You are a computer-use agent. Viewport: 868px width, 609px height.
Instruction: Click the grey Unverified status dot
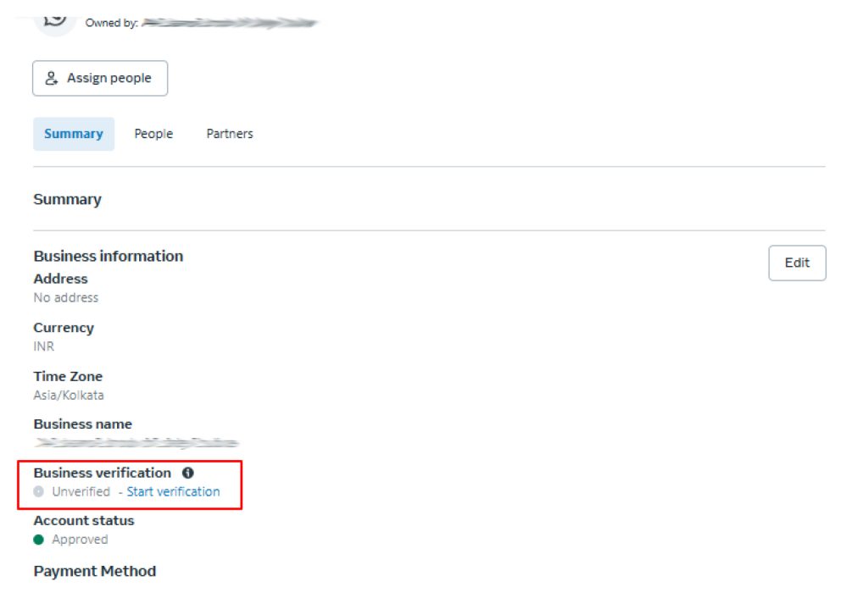point(38,492)
